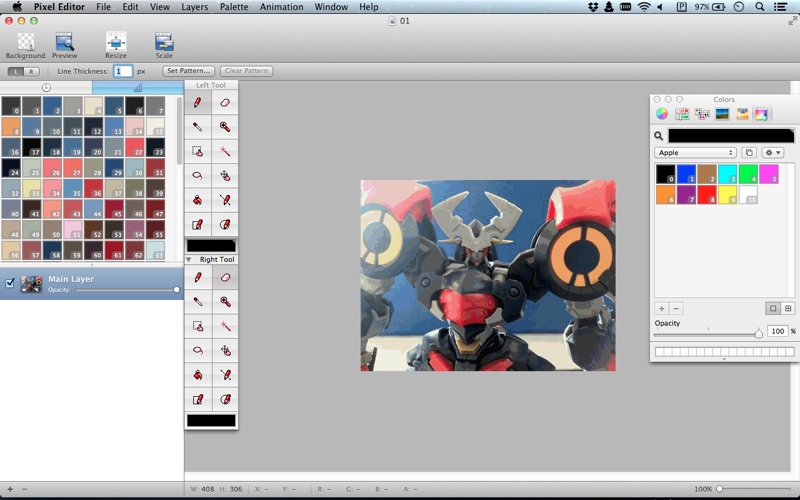The height and width of the screenshot is (500, 800).
Task: Select the Left Tool rectangle shape
Action: coord(198,224)
